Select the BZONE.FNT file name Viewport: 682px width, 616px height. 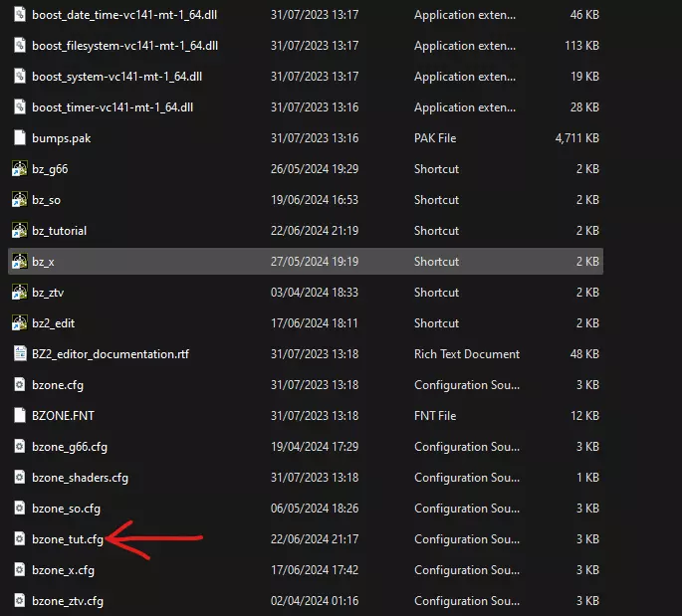point(63,416)
